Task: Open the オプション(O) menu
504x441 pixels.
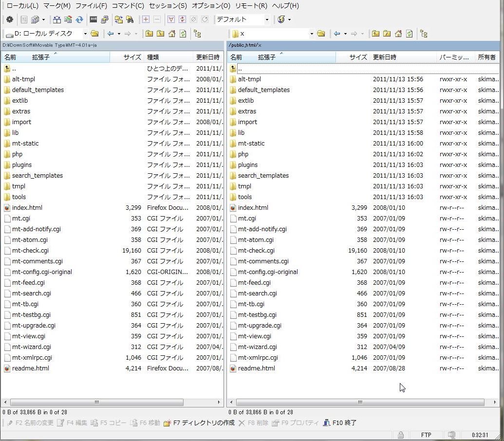Action: tap(211, 6)
